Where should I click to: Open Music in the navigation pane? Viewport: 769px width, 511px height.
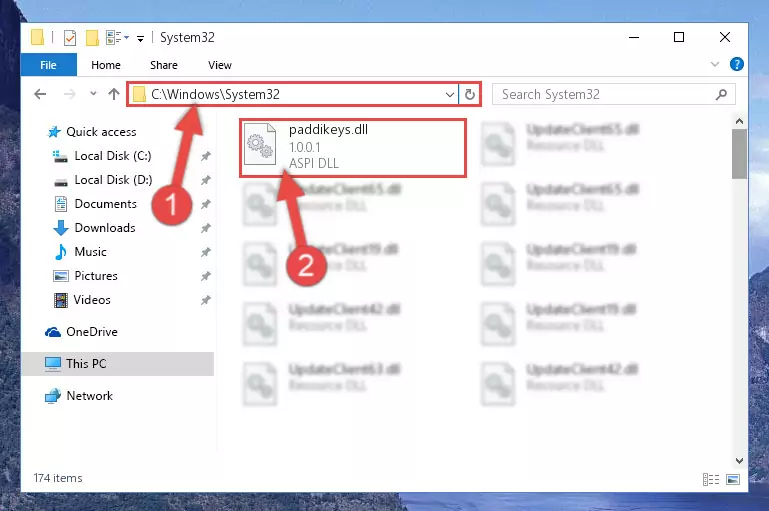point(90,252)
